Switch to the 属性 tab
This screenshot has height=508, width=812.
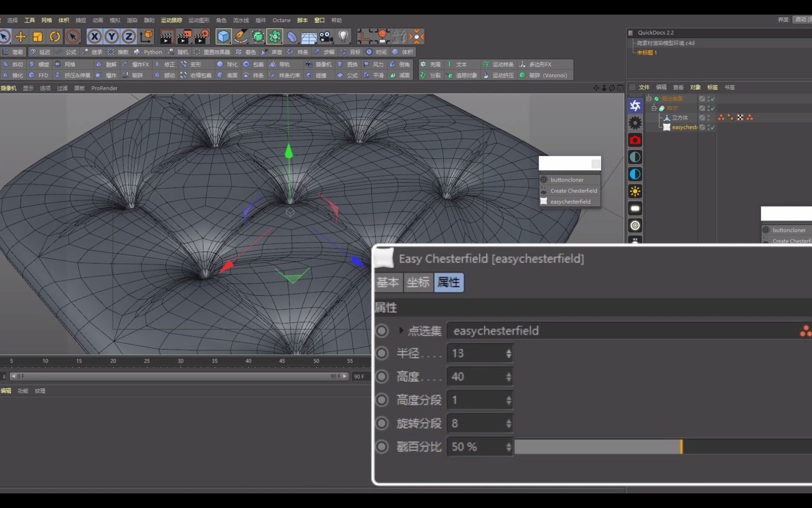click(449, 282)
